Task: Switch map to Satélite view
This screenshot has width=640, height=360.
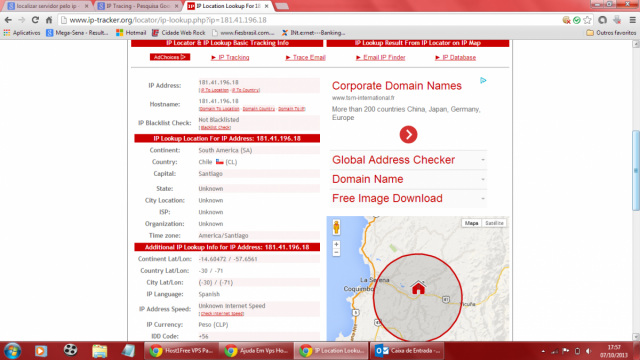Action: click(x=494, y=223)
